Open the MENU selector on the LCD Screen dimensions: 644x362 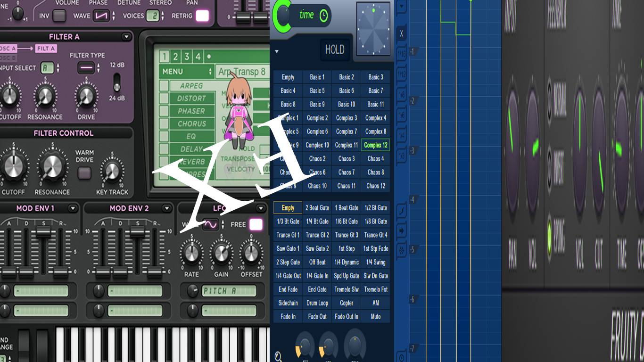187,72
